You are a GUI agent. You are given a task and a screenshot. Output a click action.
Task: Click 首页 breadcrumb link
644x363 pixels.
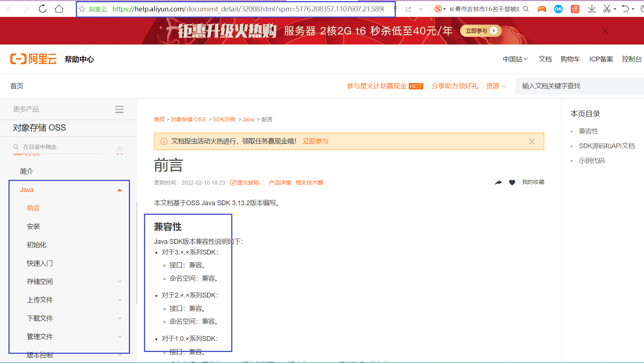pos(159,120)
